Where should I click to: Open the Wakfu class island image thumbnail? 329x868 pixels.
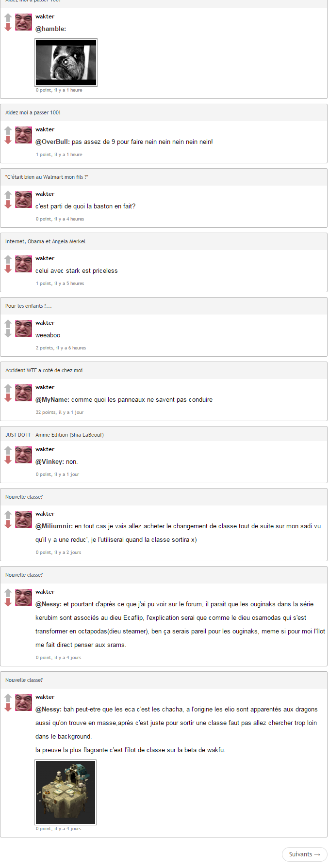pos(66,792)
